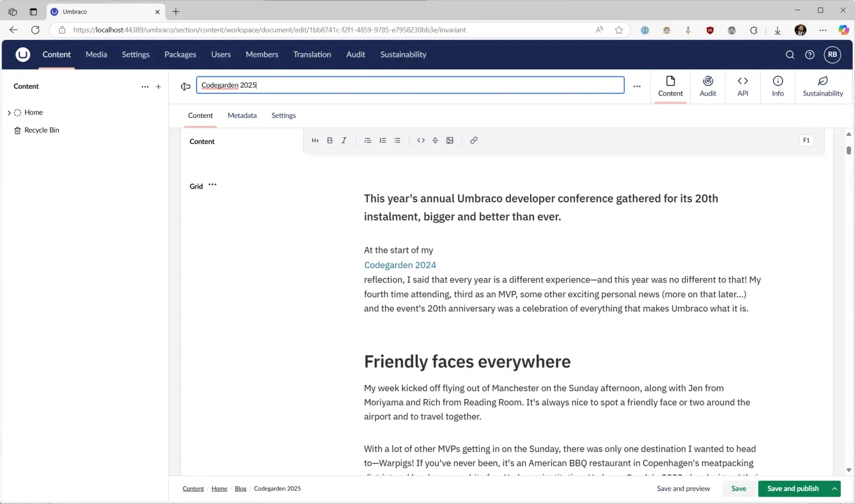Screen dimensions: 855x504
Task: Expand the Home node in the content tree
Action: (x=9, y=112)
